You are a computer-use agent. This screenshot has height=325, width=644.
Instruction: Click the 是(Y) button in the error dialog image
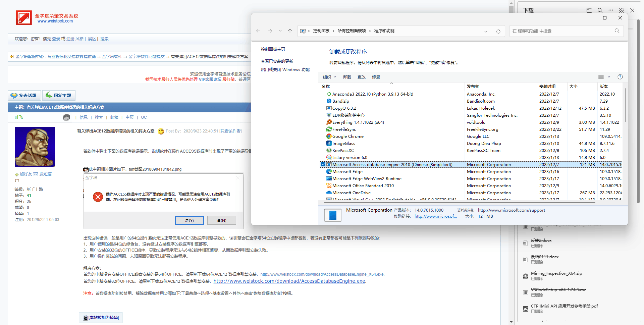point(190,220)
